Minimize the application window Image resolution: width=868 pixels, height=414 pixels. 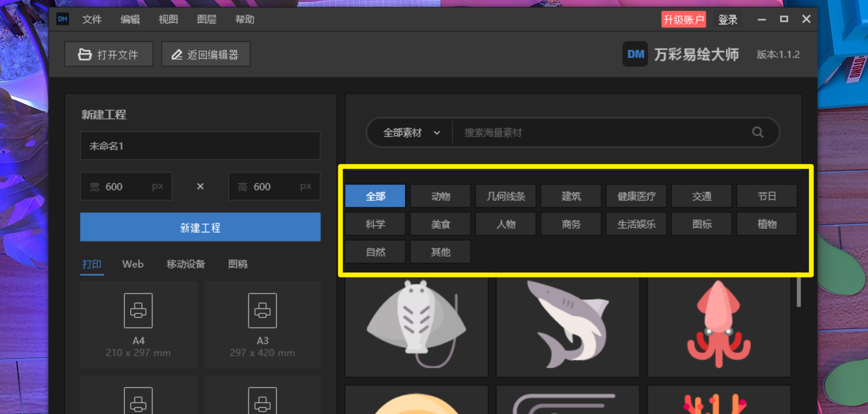[x=762, y=19]
